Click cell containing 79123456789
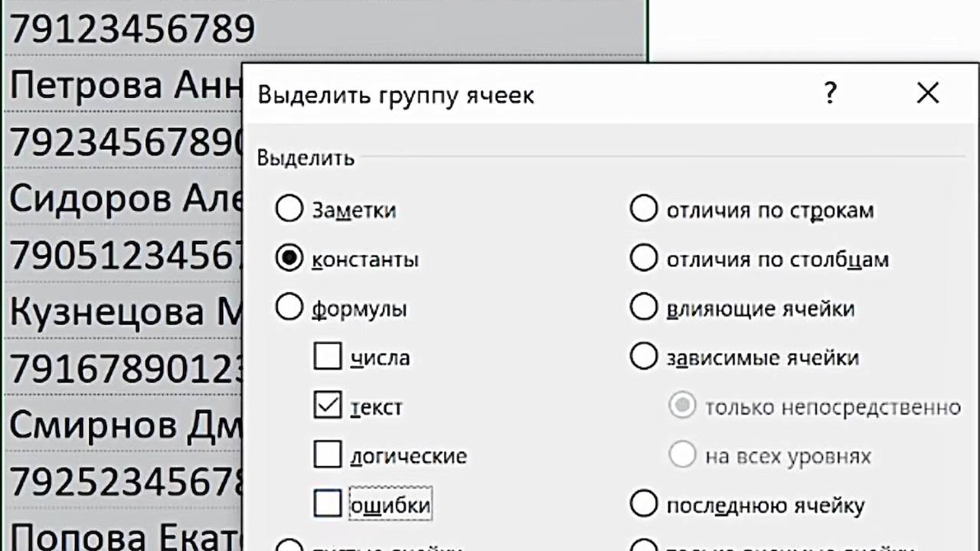The image size is (980, 551). tap(132, 29)
